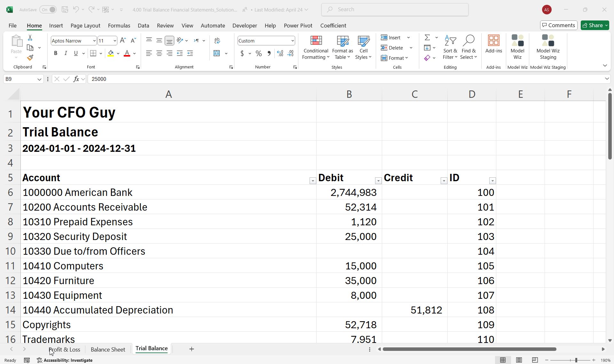Open Credit column filter dropdown
This screenshot has height=364, width=614.
click(x=444, y=181)
